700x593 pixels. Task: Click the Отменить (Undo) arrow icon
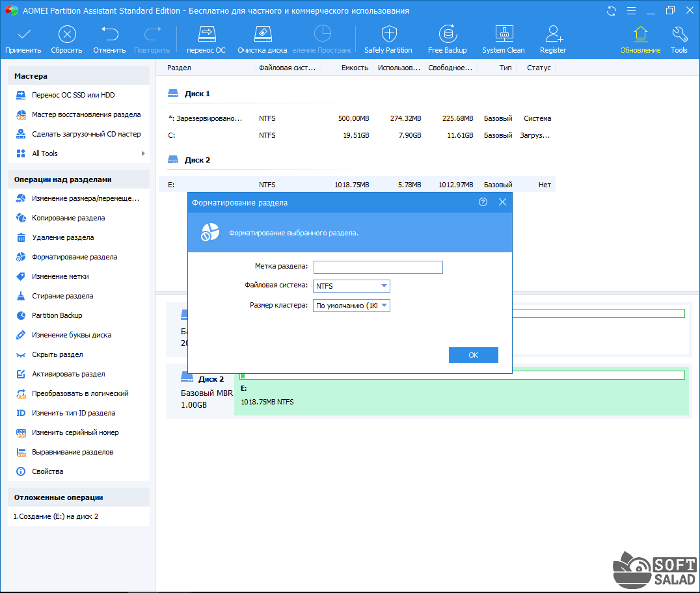(x=109, y=35)
